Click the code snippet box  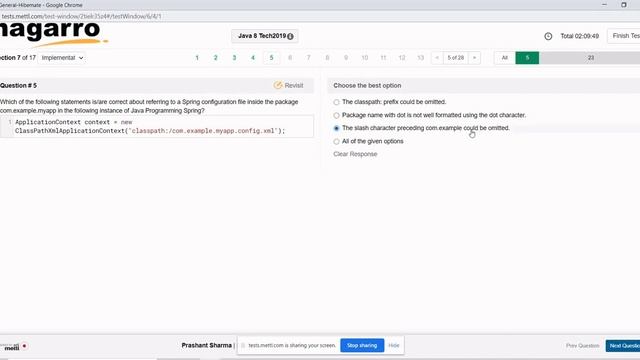(157, 127)
